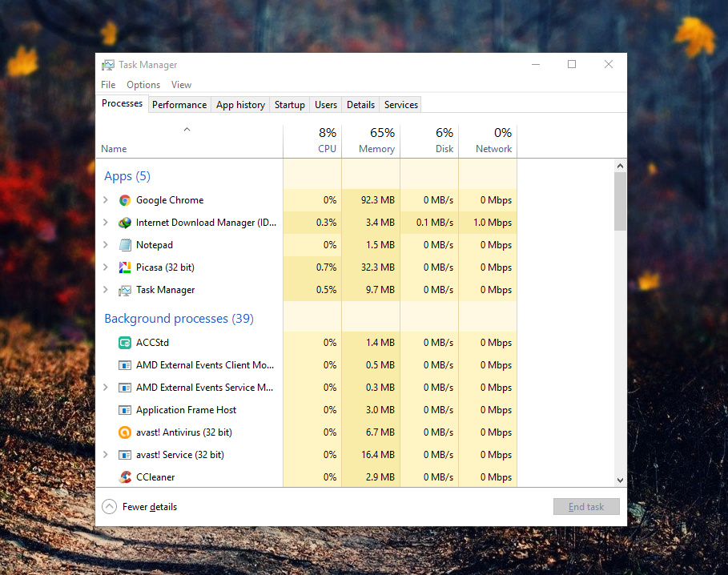The height and width of the screenshot is (575, 728).
Task: Select the CCleaner process name
Action: pos(155,477)
